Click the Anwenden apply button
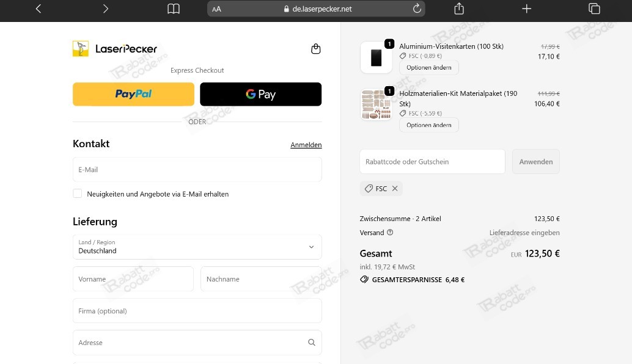The image size is (632, 364). [x=535, y=161]
